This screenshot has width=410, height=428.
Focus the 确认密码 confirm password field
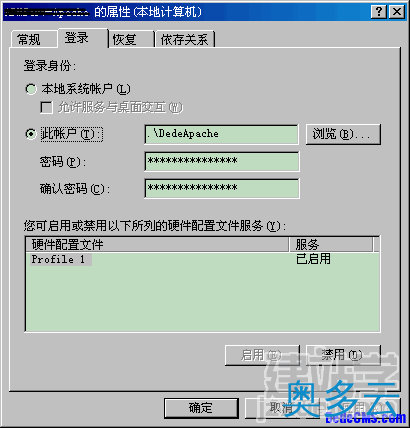coord(222,188)
